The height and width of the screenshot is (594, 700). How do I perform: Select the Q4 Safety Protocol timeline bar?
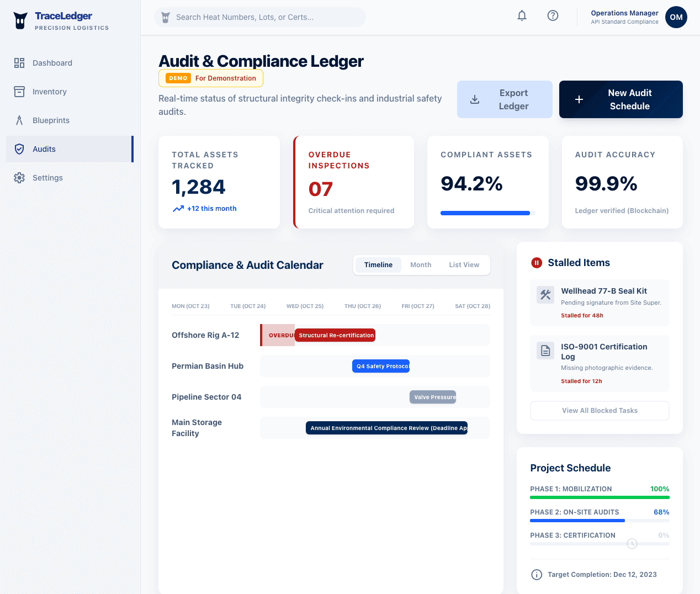tap(381, 366)
